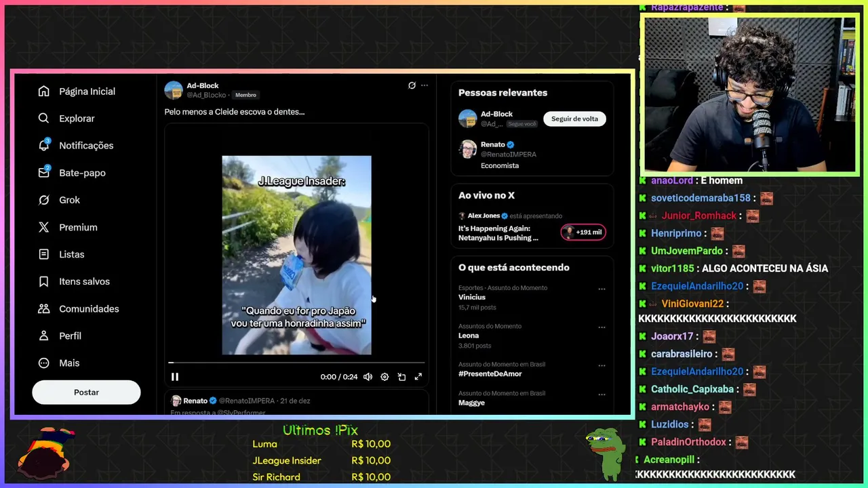Click chat username PaladinOrthodox
This screenshot has height=488, width=868.
688,442
